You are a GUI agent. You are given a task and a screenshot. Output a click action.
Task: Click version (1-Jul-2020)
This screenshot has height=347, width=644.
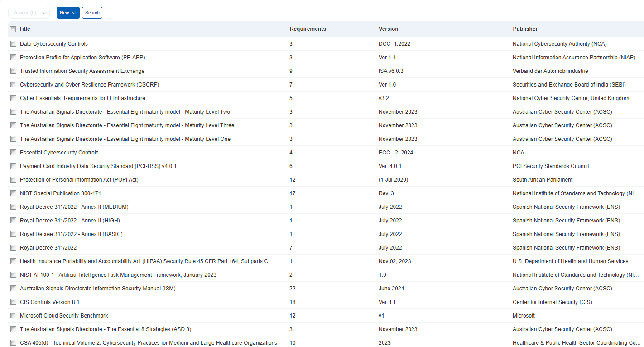point(393,180)
